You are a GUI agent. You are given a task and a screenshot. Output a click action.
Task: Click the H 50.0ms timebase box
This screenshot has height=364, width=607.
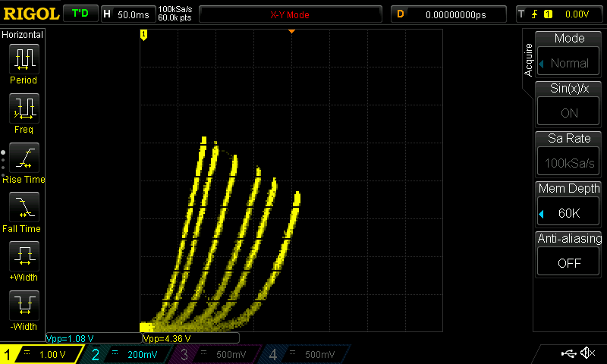pos(128,14)
